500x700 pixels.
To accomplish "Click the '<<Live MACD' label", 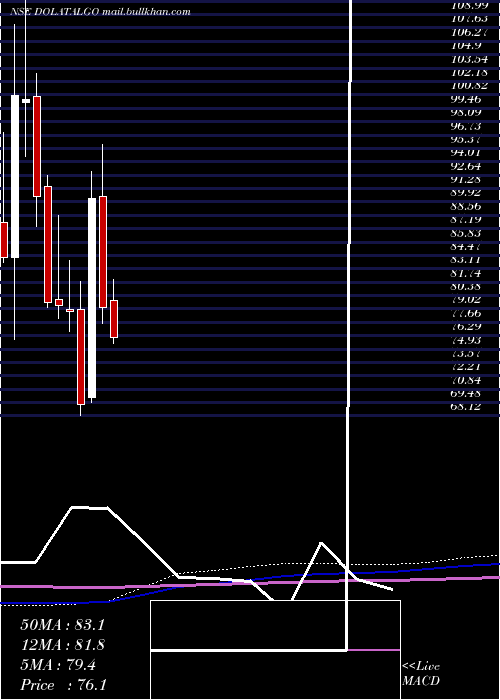I will [x=421, y=674].
